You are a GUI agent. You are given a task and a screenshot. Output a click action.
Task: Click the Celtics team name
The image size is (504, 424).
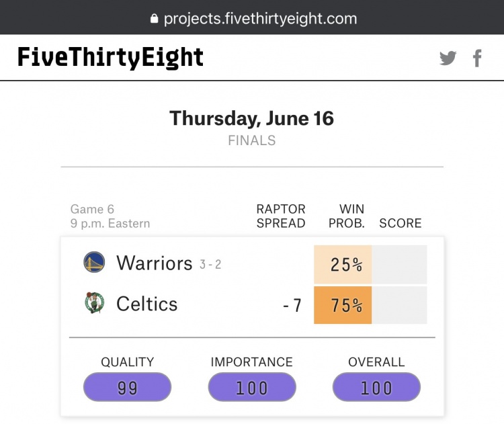tap(147, 304)
